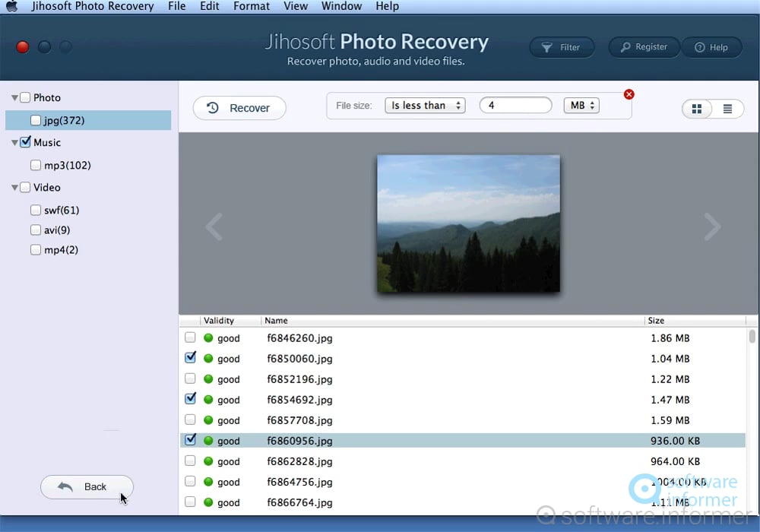Viewport: 760px width, 532px height.
Task: Open the Help button in header
Action: tap(711, 47)
